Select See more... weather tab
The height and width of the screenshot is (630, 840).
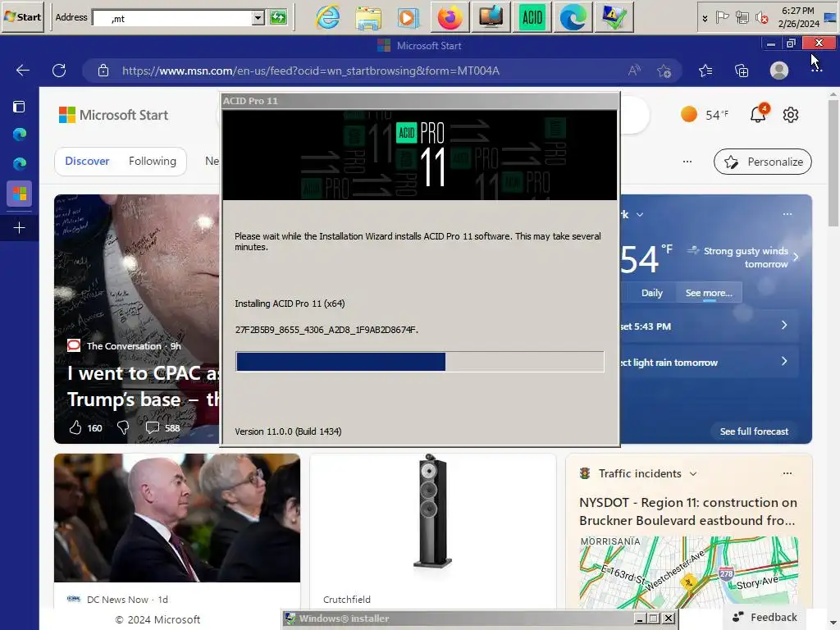(709, 293)
